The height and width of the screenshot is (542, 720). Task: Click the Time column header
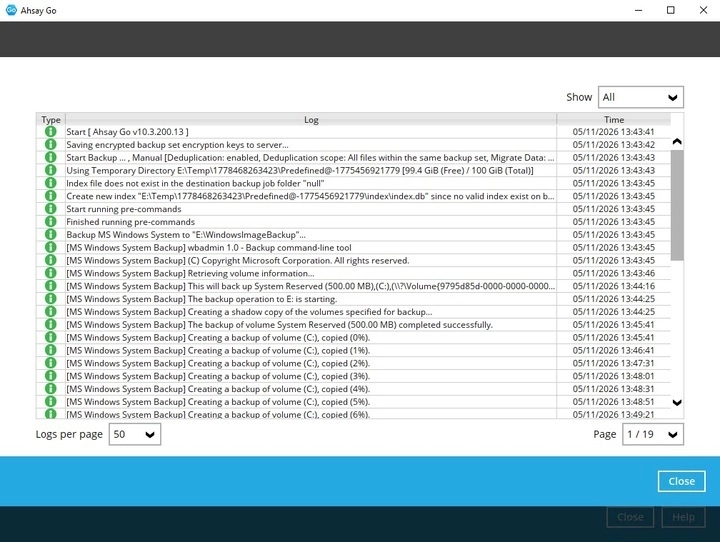click(x=613, y=119)
